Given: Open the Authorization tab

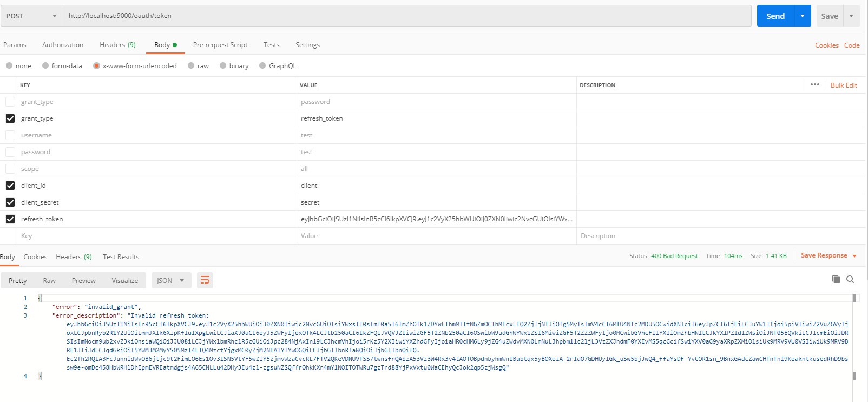Looking at the screenshot, I should point(63,45).
